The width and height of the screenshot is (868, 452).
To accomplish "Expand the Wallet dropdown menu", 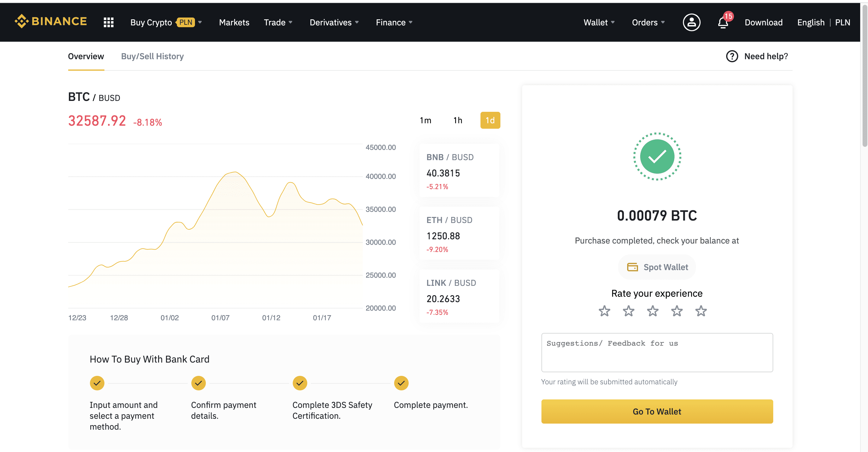I will (x=599, y=22).
